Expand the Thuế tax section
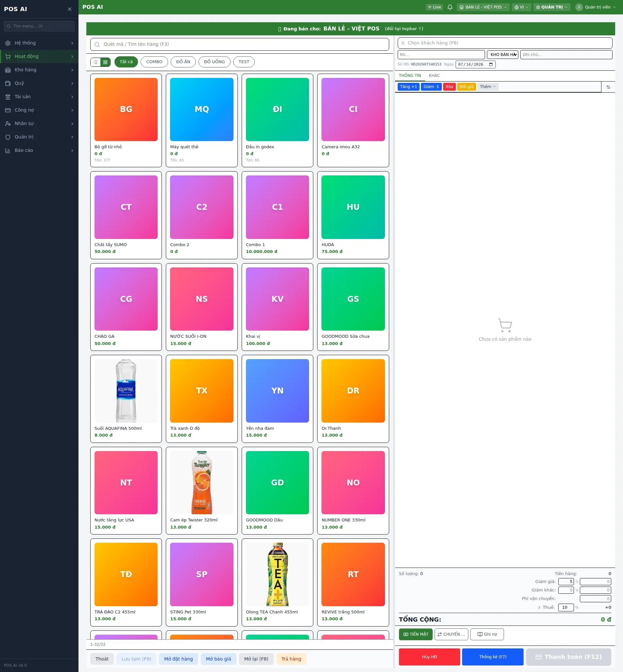The image size is (623, 672). (x=539, y=607)
